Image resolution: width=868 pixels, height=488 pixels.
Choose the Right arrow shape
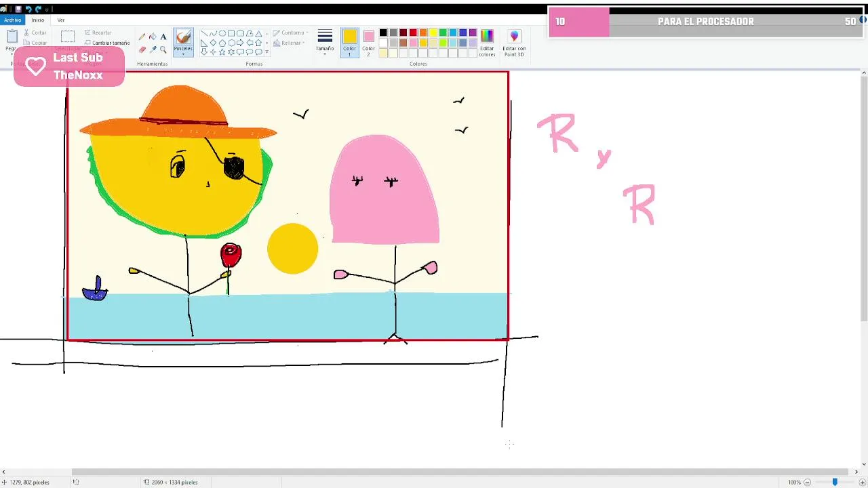coord(240,43)
